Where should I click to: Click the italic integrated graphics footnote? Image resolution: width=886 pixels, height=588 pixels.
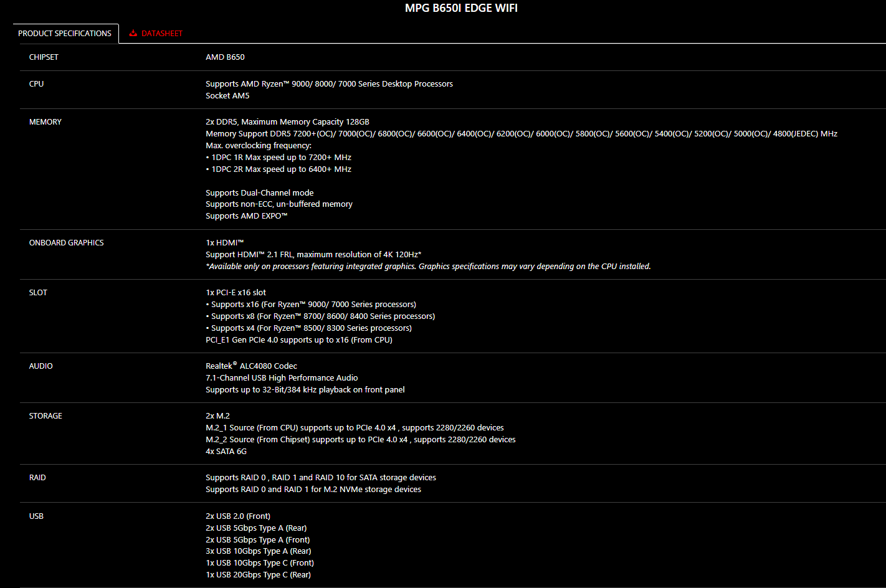point(428,267)
